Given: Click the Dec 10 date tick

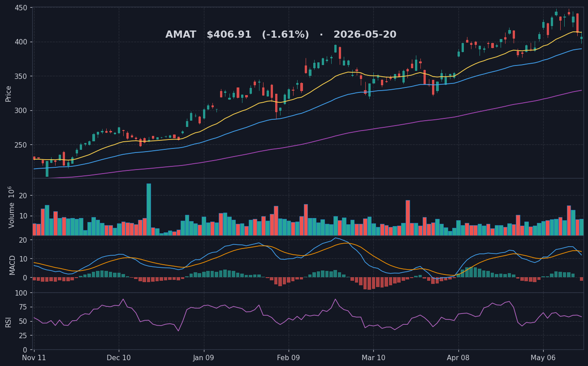Looking at the screenshot, I should pos(119,358).
